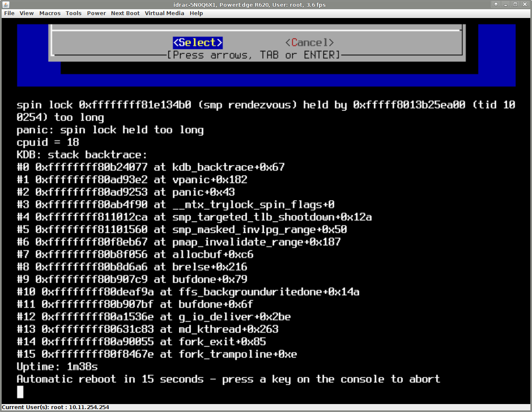
Task: Open the Power menu
Action: click(x=96, y=13)
